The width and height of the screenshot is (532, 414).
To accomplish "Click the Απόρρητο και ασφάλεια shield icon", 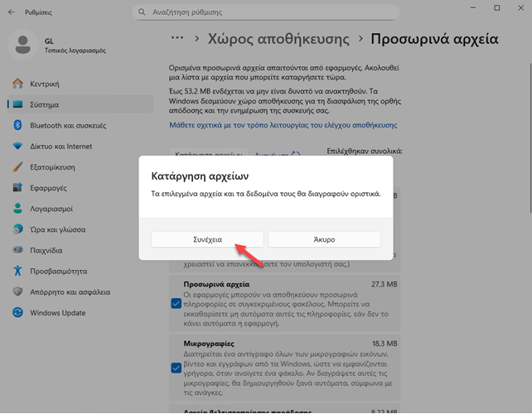I will tap(17, 291).
